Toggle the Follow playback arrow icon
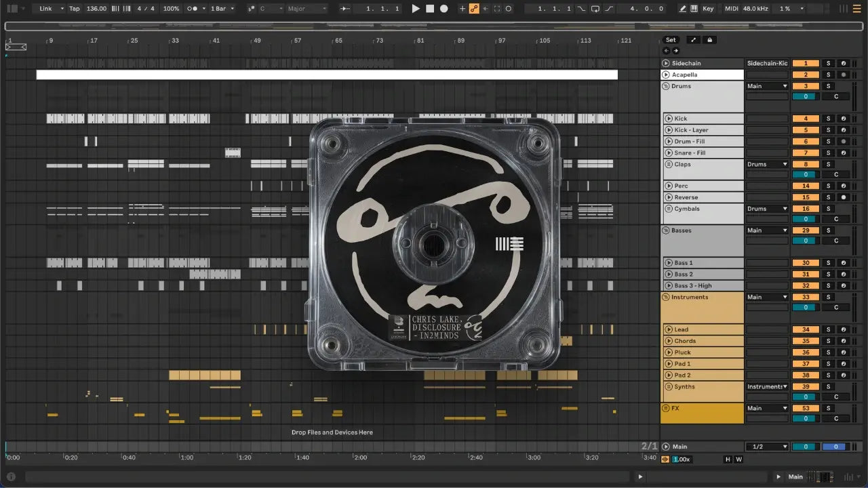868x488 pixels. [345, 9]
